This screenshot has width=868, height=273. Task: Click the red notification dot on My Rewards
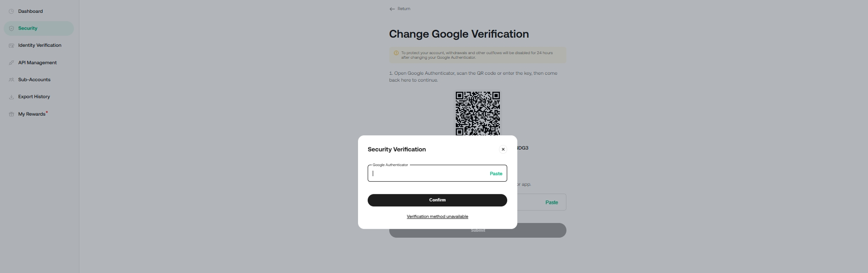[47, 112]
